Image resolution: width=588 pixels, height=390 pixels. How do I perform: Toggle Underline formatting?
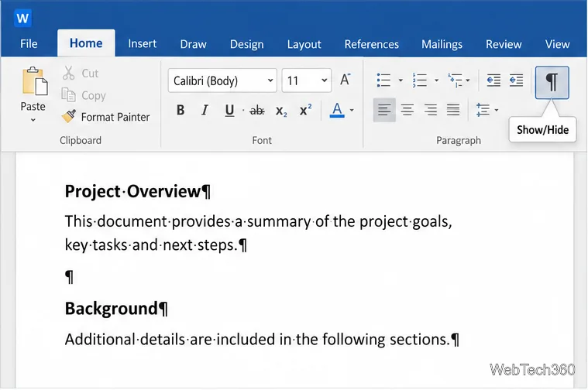coord(229,110)
